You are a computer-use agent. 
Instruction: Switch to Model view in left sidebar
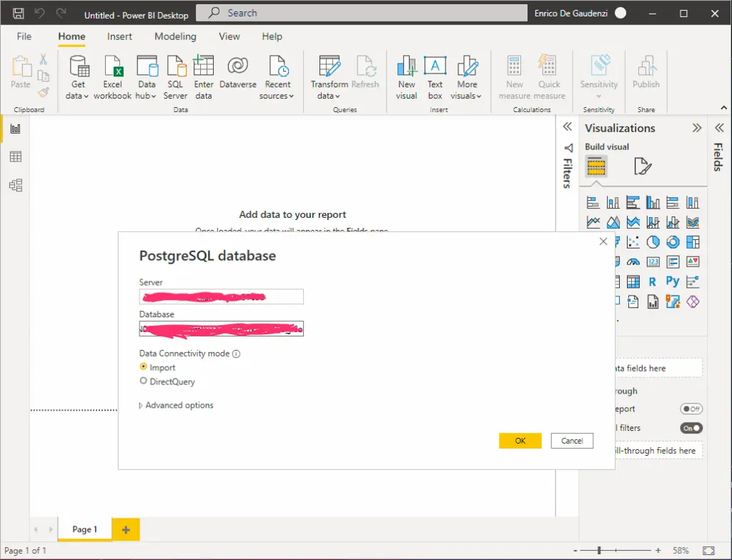tap(15, 186)
